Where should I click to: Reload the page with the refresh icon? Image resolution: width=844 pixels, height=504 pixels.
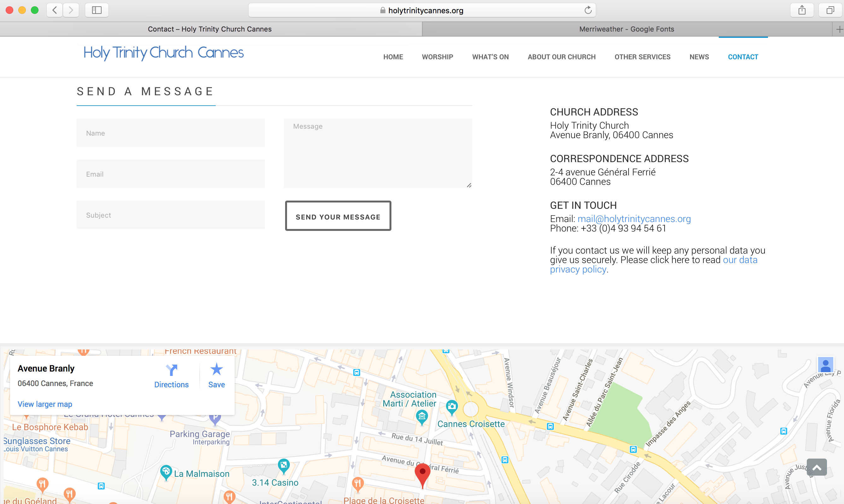click(x=588, y=10)
